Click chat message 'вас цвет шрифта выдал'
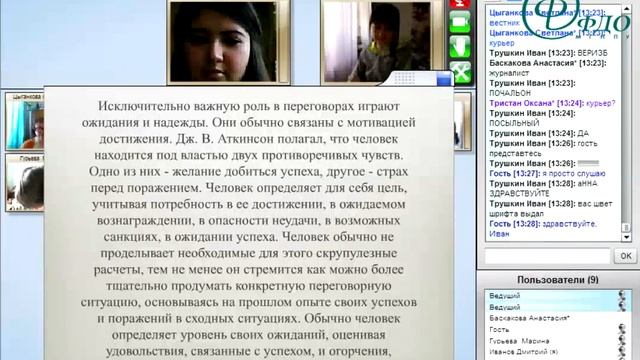This screenshot has height=360, width=640. point(551,208)
